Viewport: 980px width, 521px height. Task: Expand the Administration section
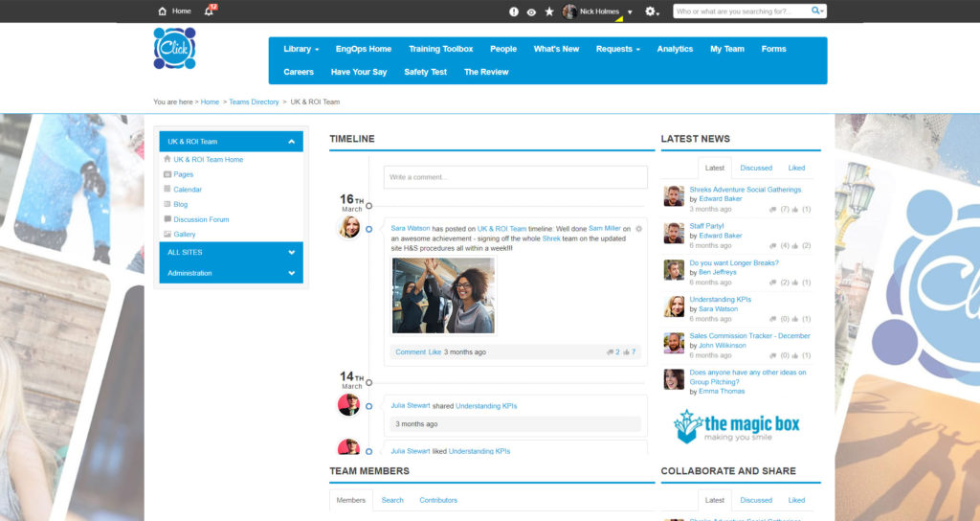[x=232, y=273]
